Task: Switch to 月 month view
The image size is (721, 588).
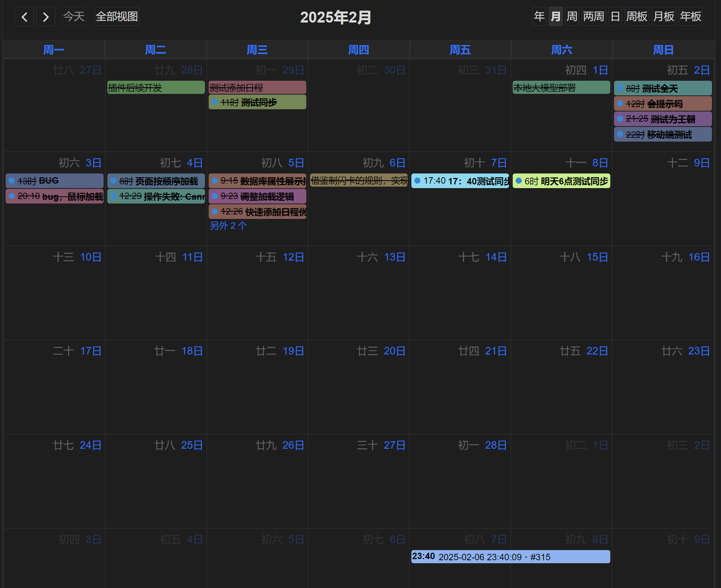Action: pos(555,17)
